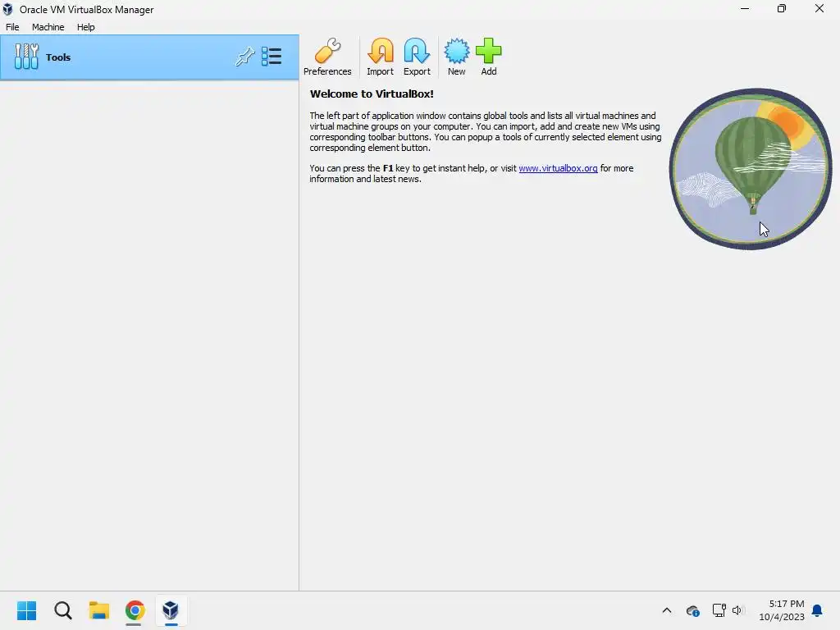Open the Preferences wrench icon

327,57
